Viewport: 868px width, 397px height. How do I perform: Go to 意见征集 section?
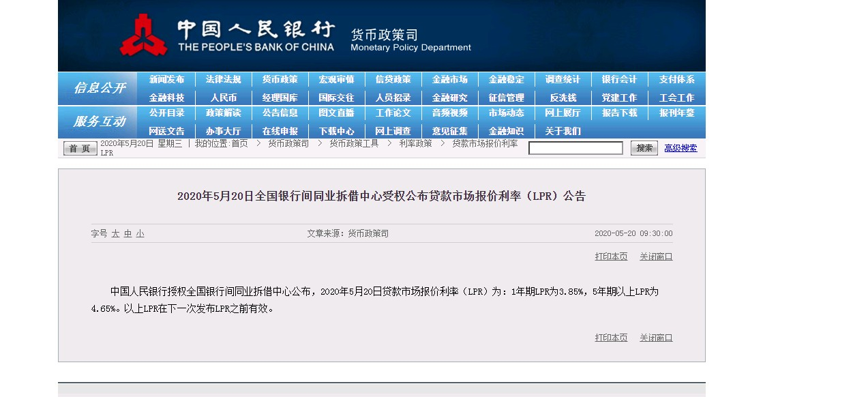point(449,131)
